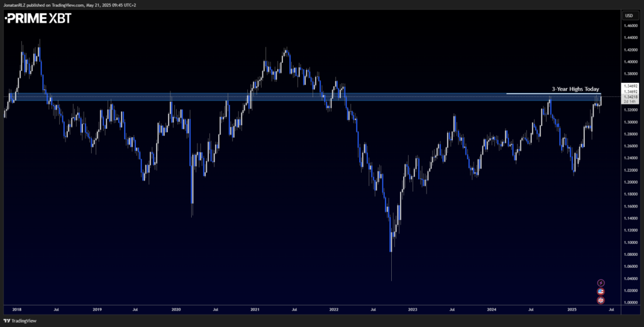Open the USD currency selector
Image resolution: width=644 pixels, height=327 pixels.
(x=629, y=16)
